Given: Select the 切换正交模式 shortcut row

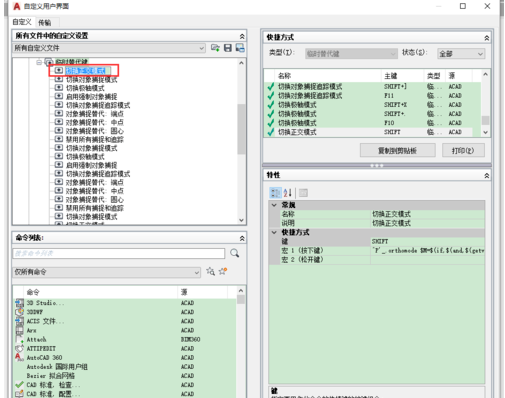Looking at the screenshot, I should pos(373,132).
